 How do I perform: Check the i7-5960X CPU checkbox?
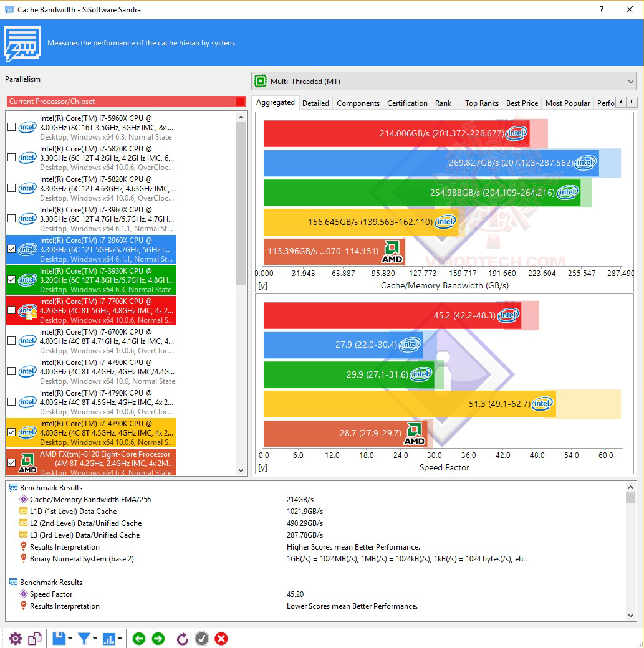pos(12,127)
